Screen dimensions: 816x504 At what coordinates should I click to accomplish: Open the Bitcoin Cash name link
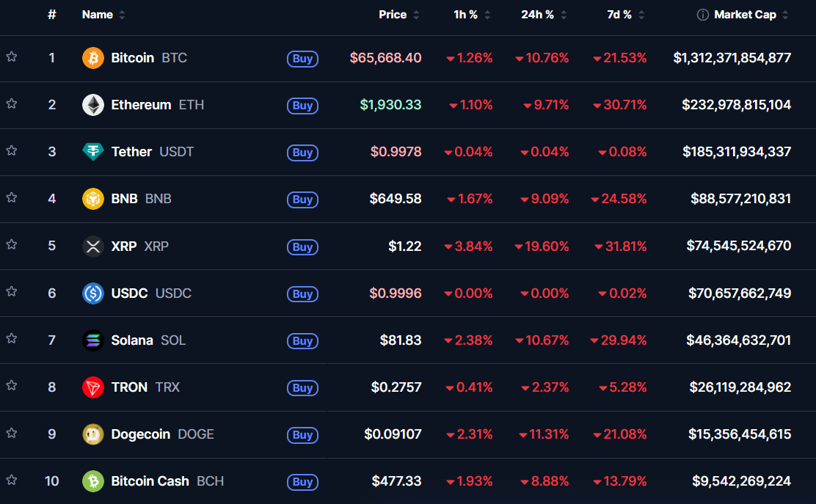tap(150, 481)
